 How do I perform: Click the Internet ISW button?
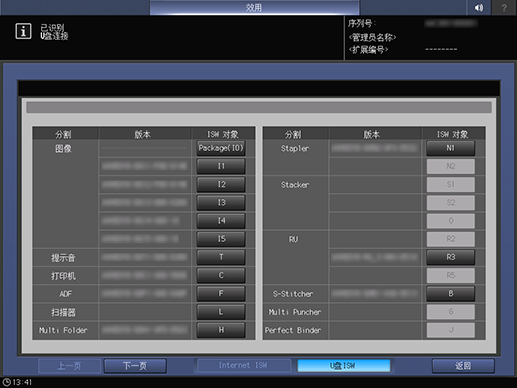(243, 366)
